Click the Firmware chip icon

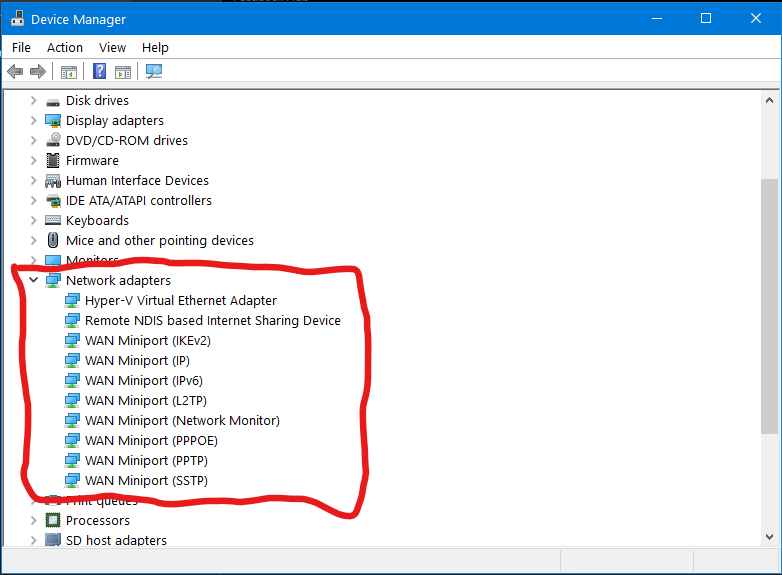tap(53, 160)
